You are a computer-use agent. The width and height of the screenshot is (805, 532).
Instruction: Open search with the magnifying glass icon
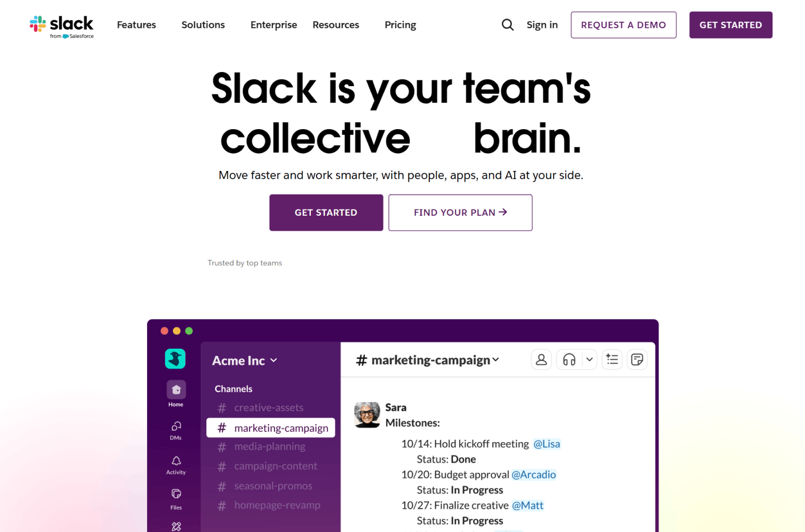[507, 25]
